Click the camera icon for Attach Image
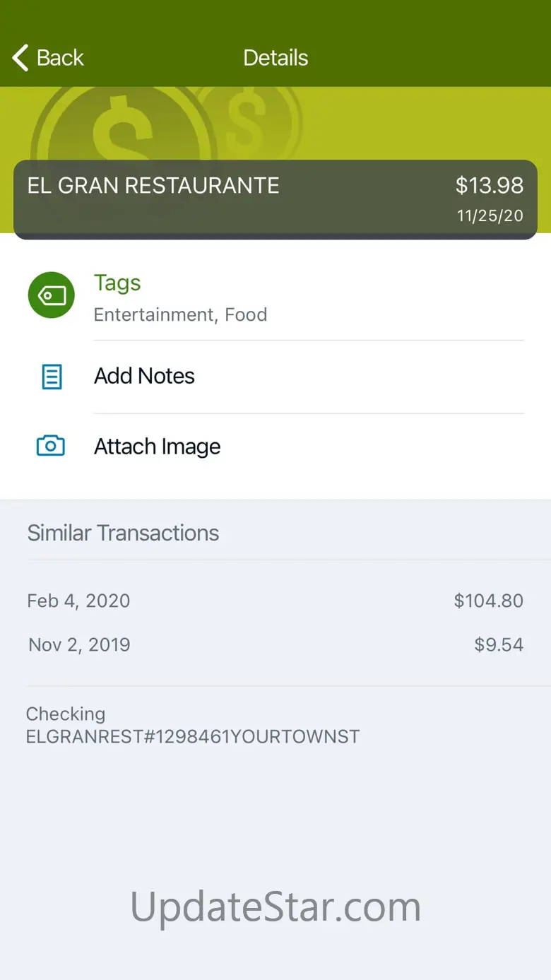This screenshot has height=980, width=551. pos(51,446)
